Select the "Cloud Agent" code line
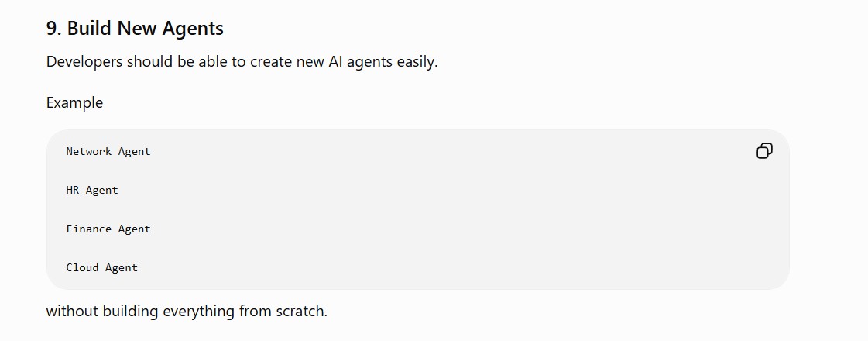 click(x=102, y=268)
